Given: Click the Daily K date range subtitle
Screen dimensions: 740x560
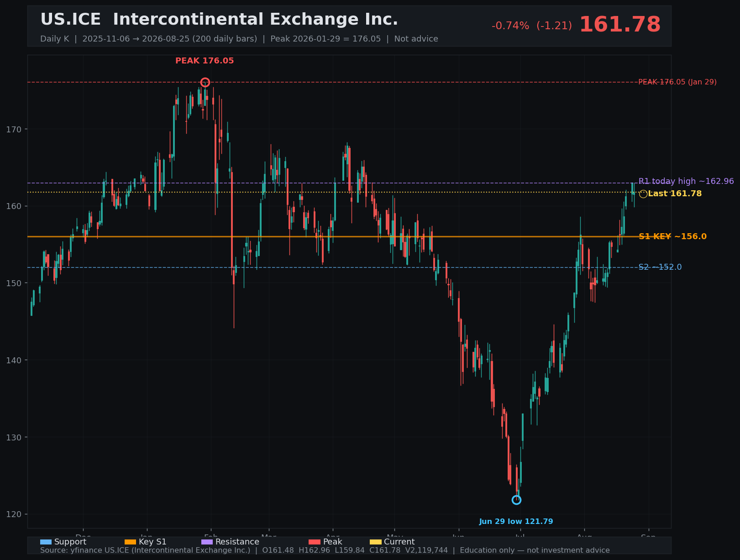Looking at the screenshot, I should coord(239,39).
